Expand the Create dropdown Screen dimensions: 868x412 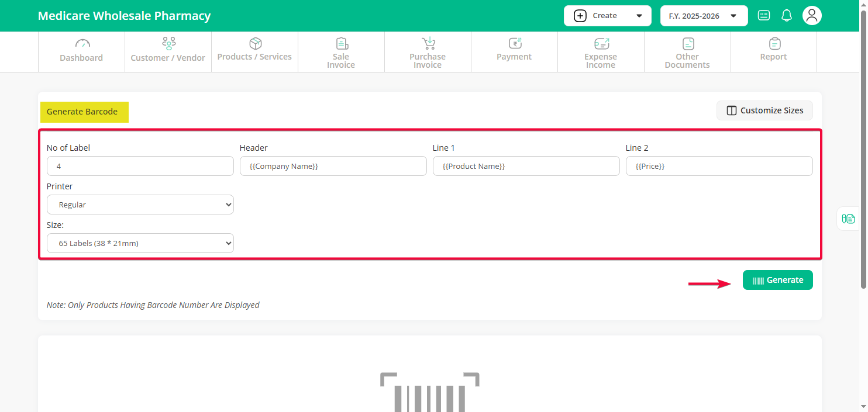coord(607,16)
